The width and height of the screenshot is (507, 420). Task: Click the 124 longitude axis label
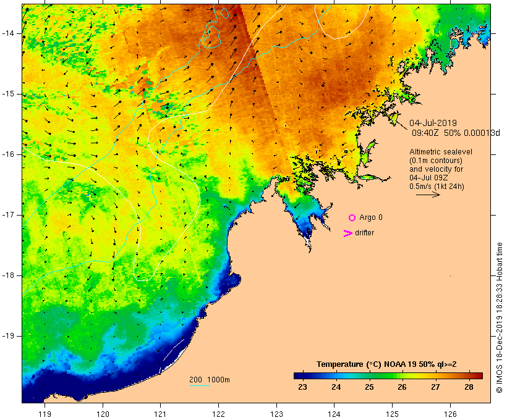pos(334,414)
